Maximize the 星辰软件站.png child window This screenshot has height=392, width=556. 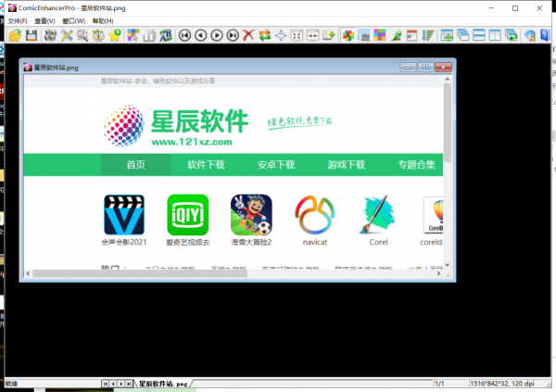click(x=425, y=67)
